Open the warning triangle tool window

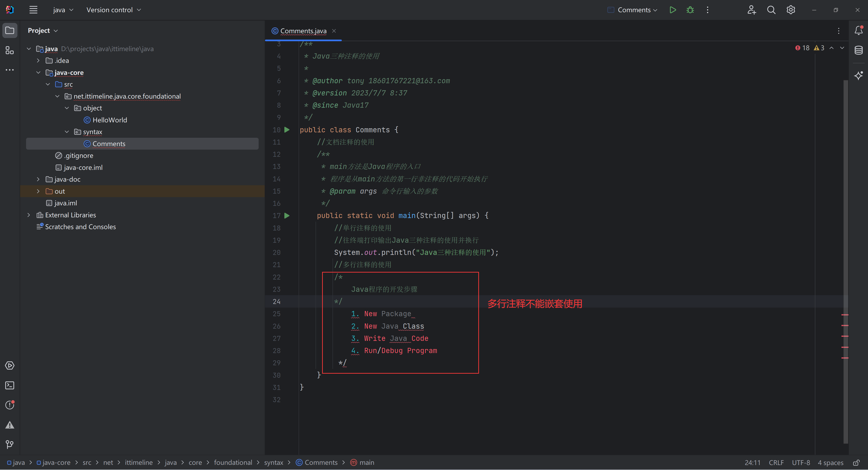pos(10,425)
